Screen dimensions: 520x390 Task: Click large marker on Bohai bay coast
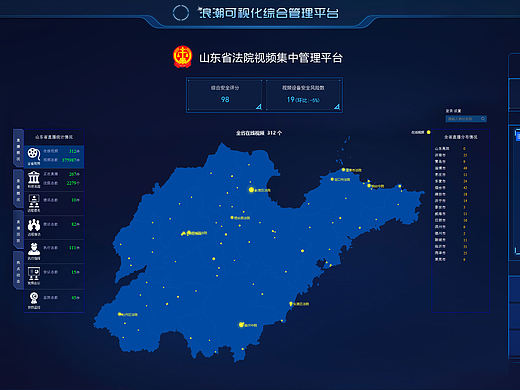pos(251,190)
